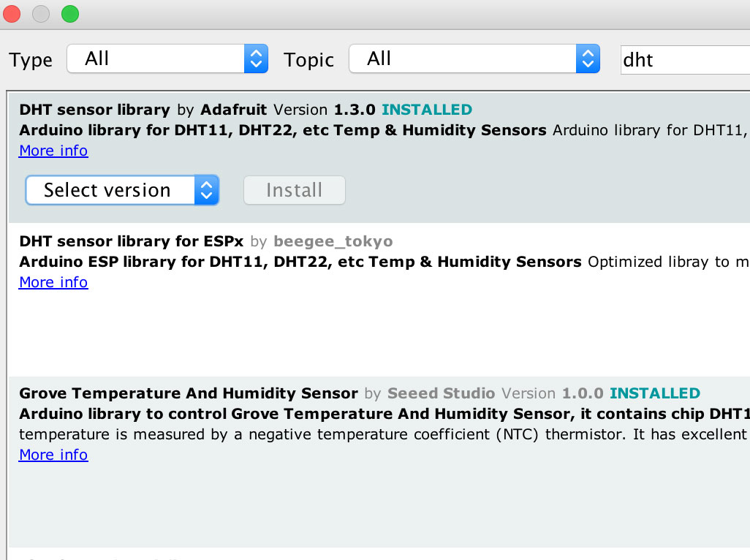Open the Topic filter dropdown

(474, 58)
